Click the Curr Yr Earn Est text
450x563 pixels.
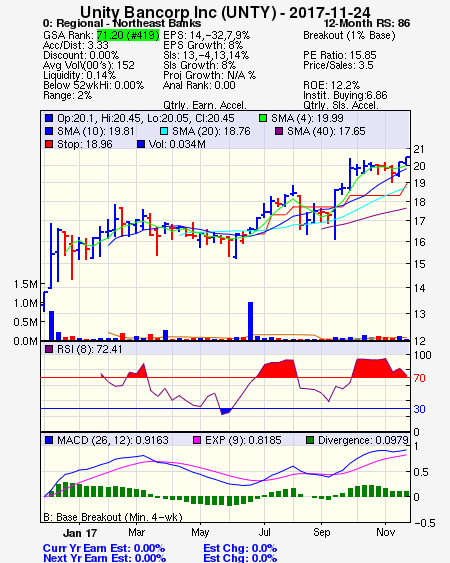pos(104,548)
